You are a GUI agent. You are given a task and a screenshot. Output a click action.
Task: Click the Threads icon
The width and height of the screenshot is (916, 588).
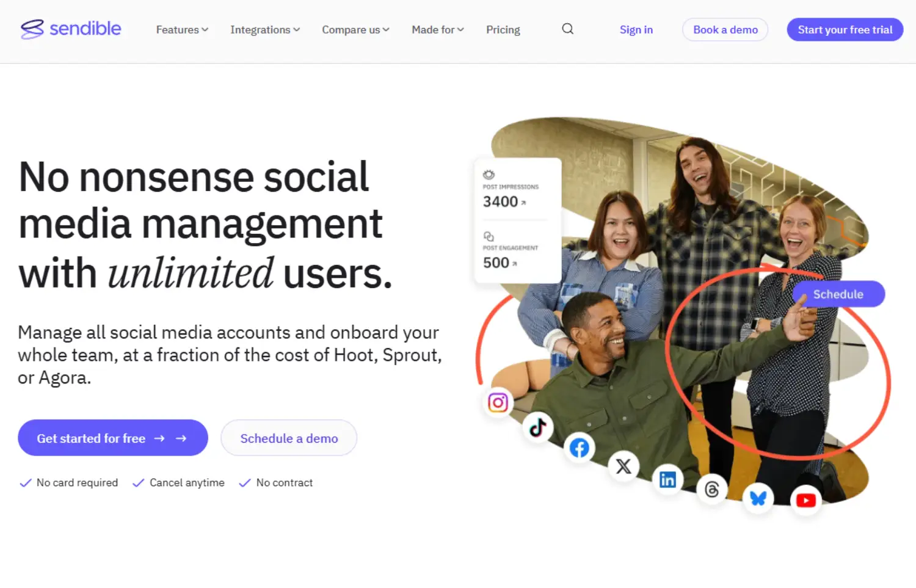point(712,489)
